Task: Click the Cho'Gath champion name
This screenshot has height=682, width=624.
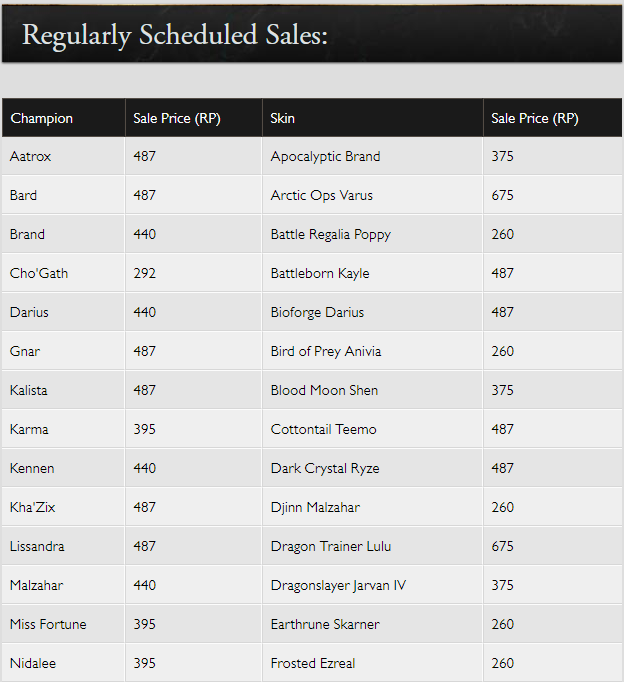Action: pos(39,273)
